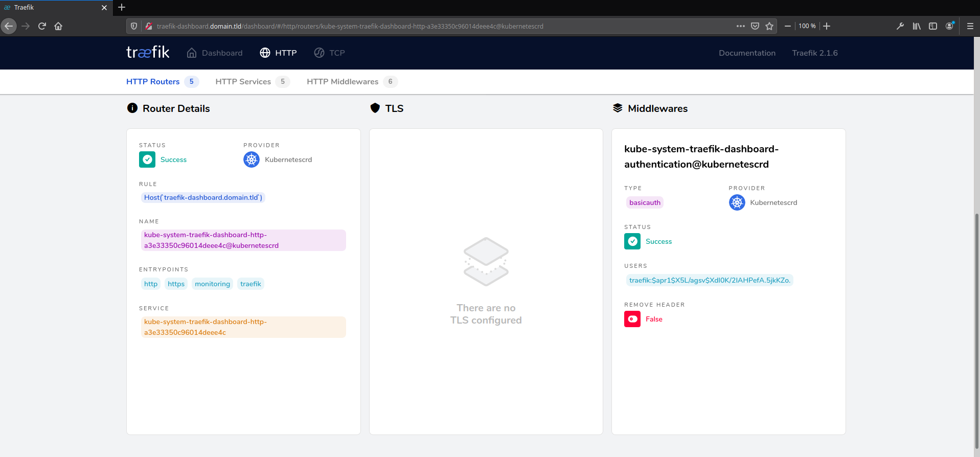This screenshot has width=980, height=457.
Task: Open the wrench developer tools icon
Action: pyautogui.click(x=900, y=26)
